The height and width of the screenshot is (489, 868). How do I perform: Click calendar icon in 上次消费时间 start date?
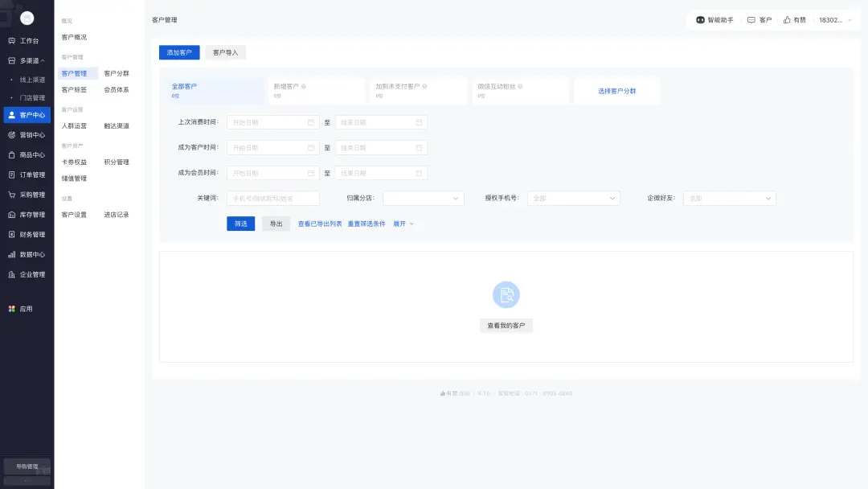coord(310,122)
